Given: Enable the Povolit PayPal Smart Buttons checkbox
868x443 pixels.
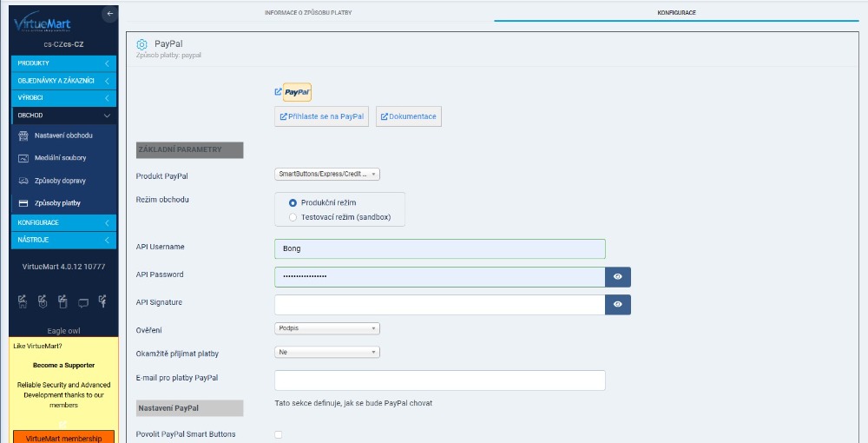Looking at the screenshot, I should tap(279, 434).
